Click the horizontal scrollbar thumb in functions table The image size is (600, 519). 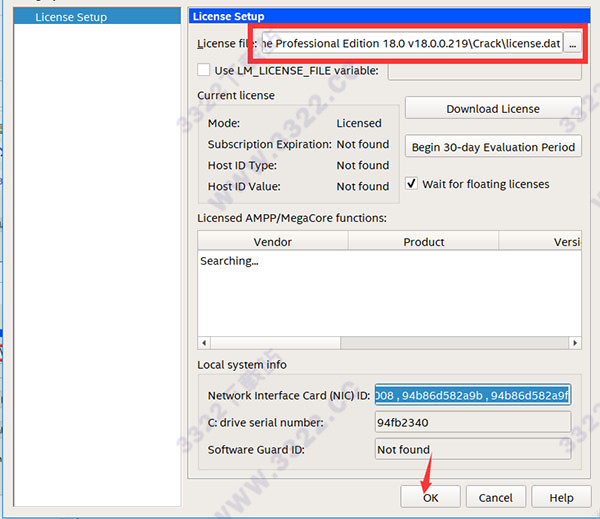coord(275,343)
